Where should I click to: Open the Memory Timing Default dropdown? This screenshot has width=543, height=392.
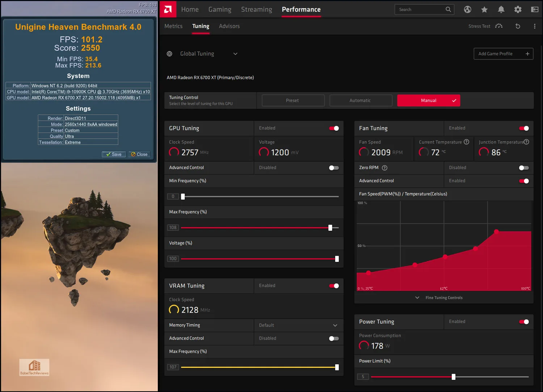coord(299,325)
